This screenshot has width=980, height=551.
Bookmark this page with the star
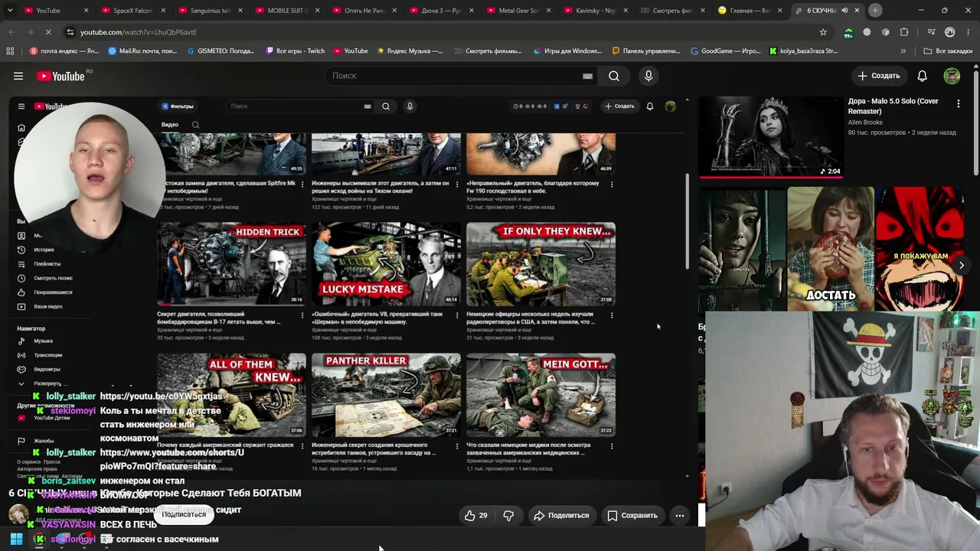pyautogui.click(x=823, y=32)
